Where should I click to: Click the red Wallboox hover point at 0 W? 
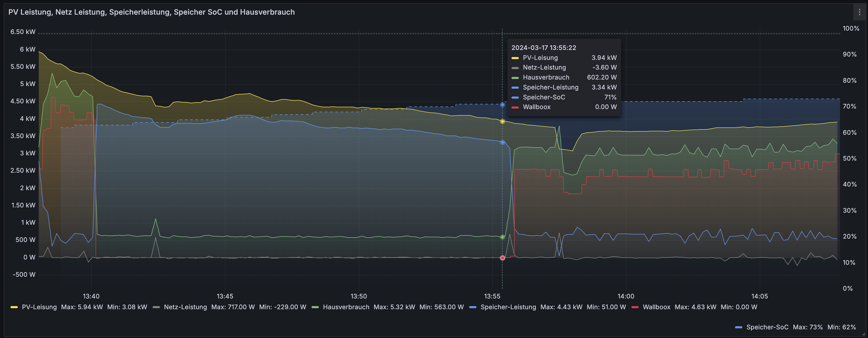click(x=502, y=258)
